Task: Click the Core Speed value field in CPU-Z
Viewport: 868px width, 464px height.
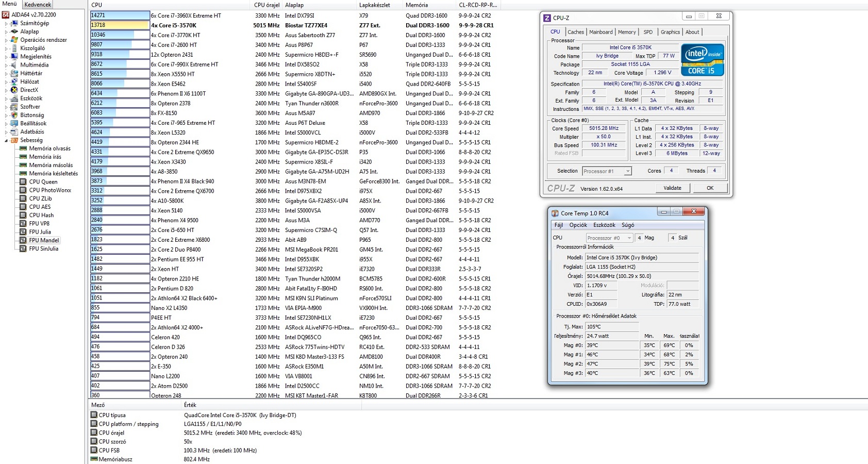Action: point(604,128)
